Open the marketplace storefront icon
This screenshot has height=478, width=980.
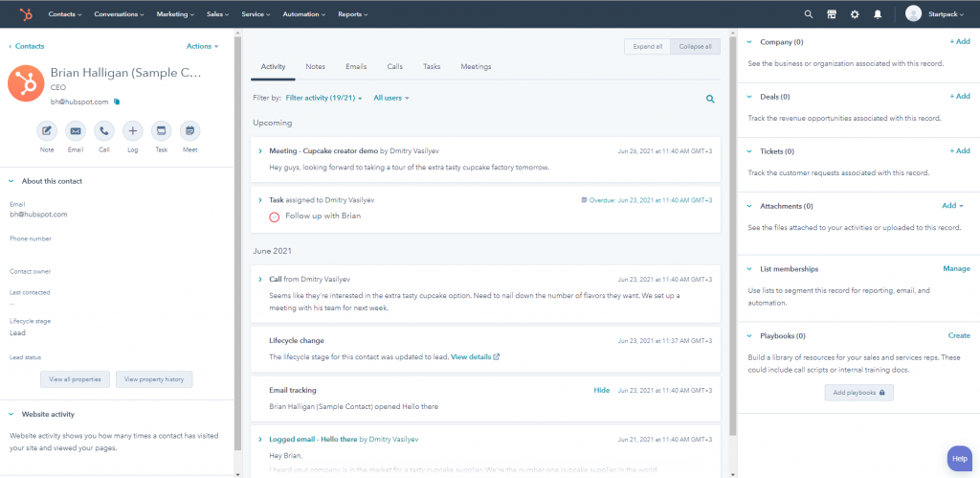coord(832,14)
